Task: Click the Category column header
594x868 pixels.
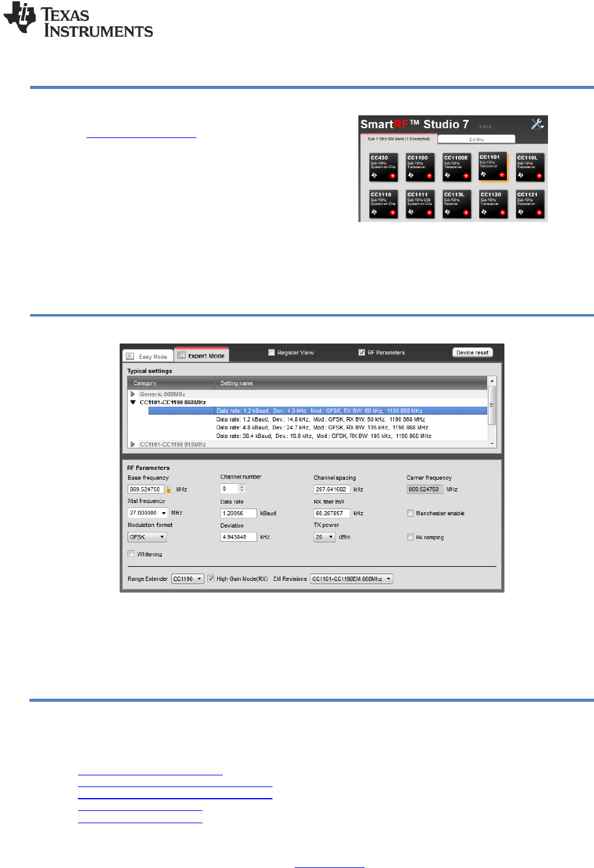Action: click(x=171, y=383)
